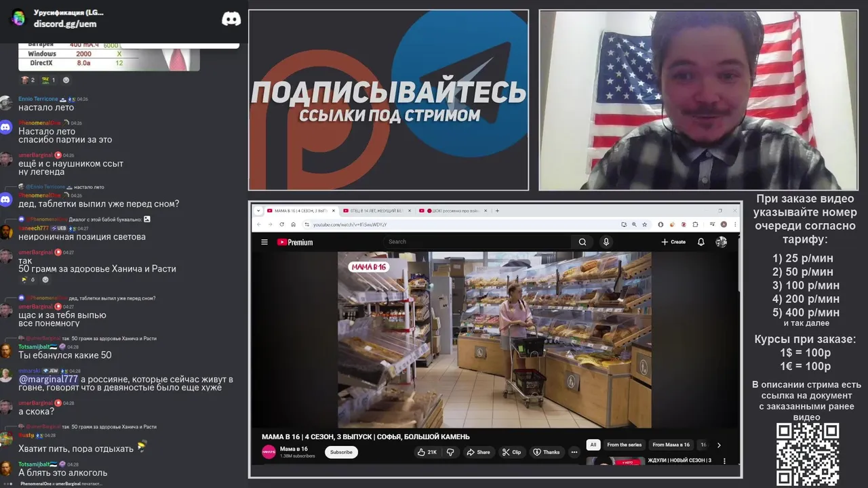Screen dimensions: 868x488
Task: Click the discord.gg/uem invite text
Action: tap(65, 24)
